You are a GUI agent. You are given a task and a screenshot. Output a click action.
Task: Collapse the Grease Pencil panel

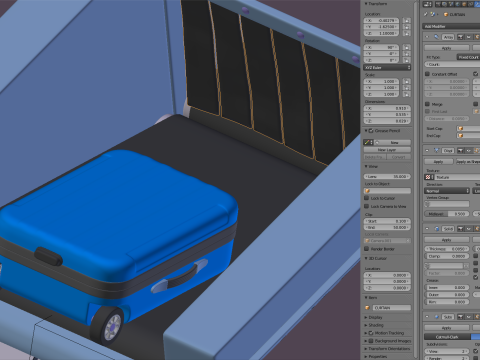(x=366, y=131)
